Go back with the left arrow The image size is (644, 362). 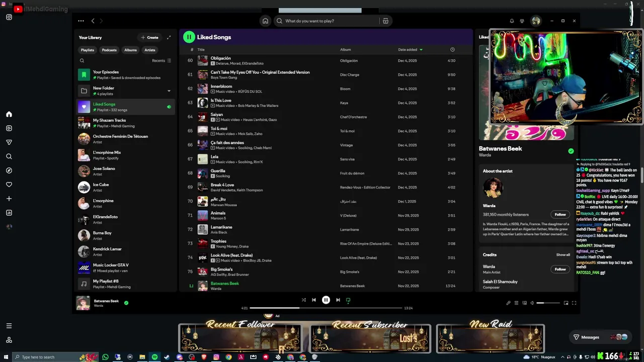point(93,21)
